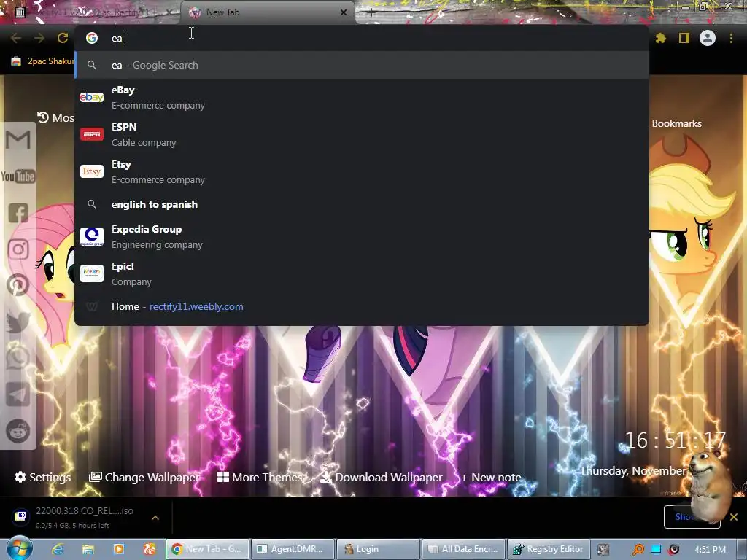Click the orange magnifier tray icon
The image size is (747, 560).
(638, 550)
